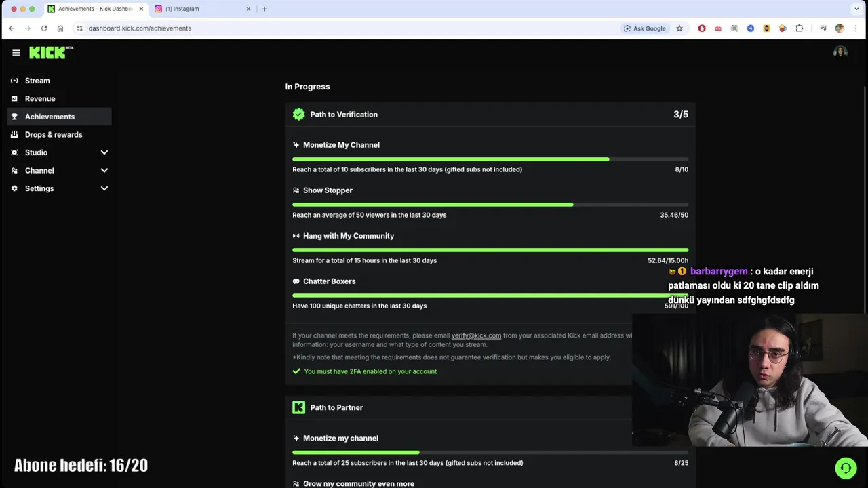The image size is (868, 488).
Task: Reload the page
Action: 44,28
